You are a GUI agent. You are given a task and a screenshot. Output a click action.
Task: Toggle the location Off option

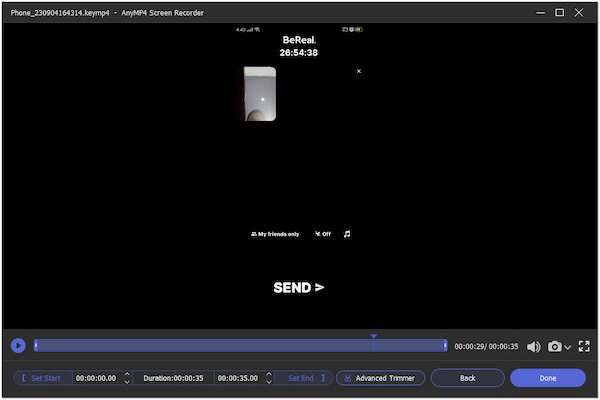[x=323, y=234]
